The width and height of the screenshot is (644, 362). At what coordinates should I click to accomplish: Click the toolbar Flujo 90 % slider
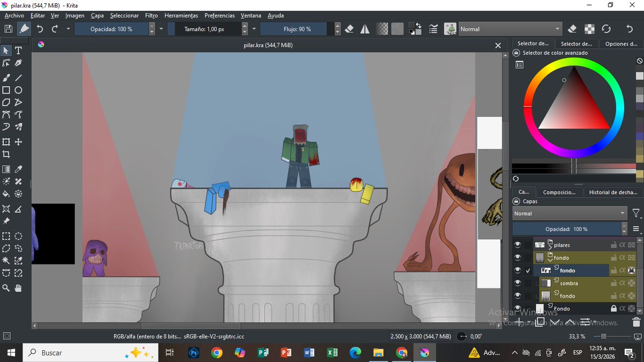coord(297,29)
